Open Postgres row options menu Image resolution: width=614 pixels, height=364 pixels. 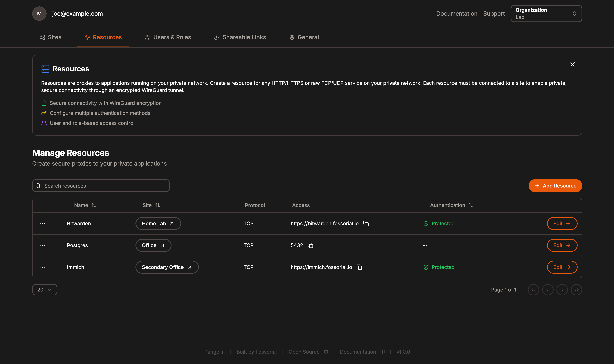42,245
